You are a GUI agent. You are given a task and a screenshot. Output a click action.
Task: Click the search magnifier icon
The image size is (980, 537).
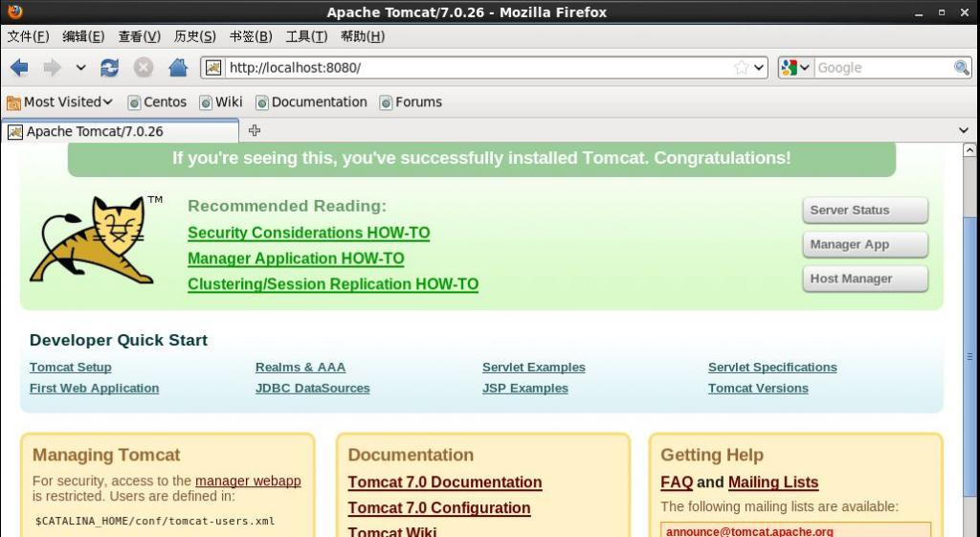961,68
